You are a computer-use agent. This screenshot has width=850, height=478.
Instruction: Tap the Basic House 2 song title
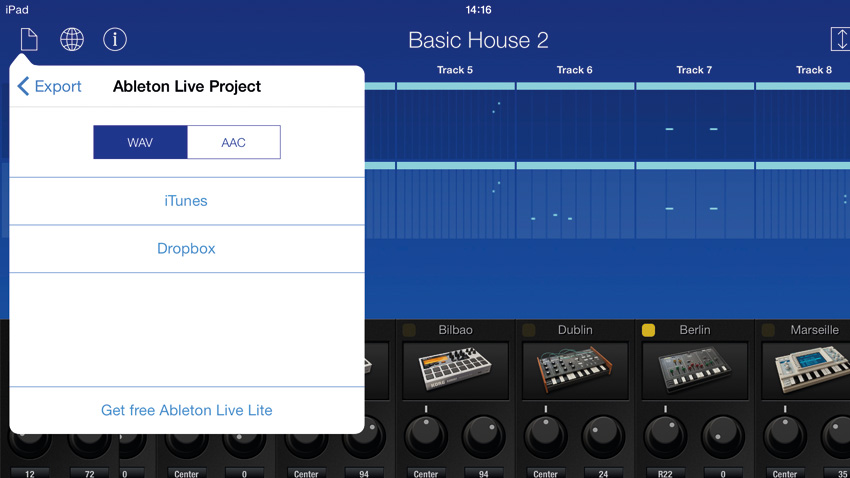(x=478, y=40)
